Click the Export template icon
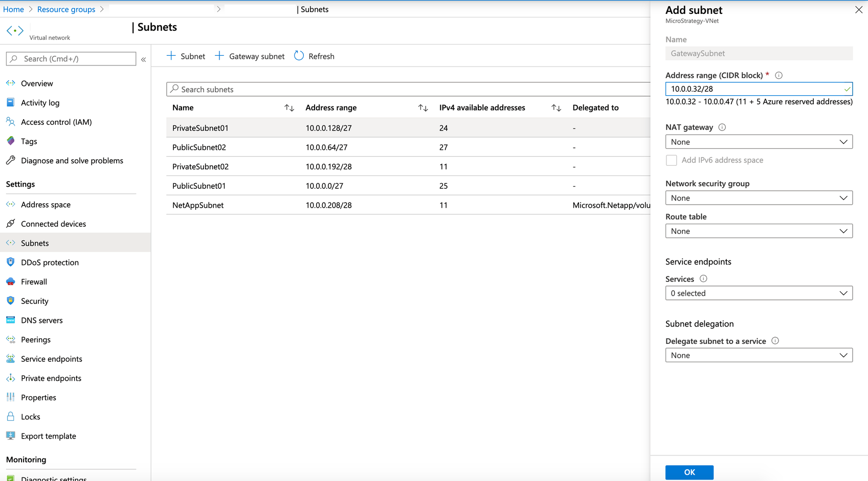 pos(10,436)
